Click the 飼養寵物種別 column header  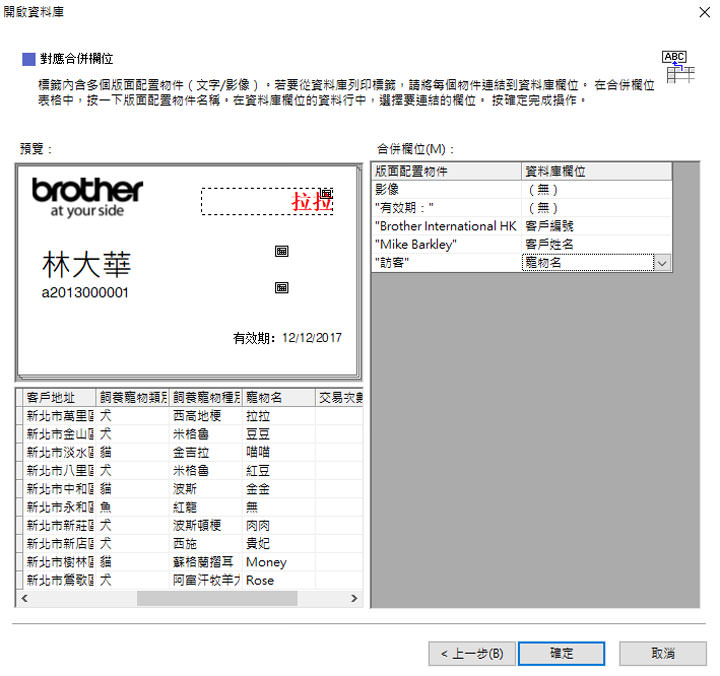click(x=206, y=398)
